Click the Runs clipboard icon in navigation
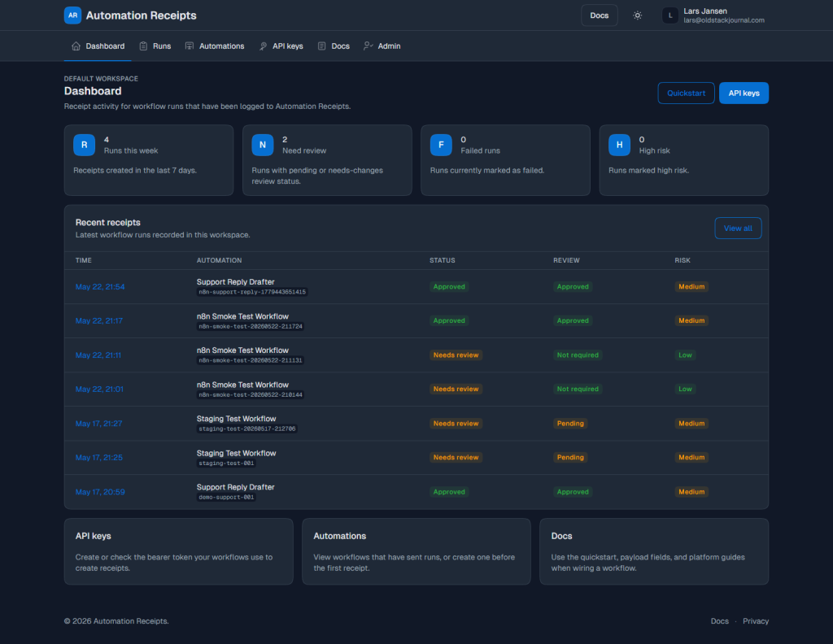Viewport: 833px width, 644px height. click(x=143, y=46)
